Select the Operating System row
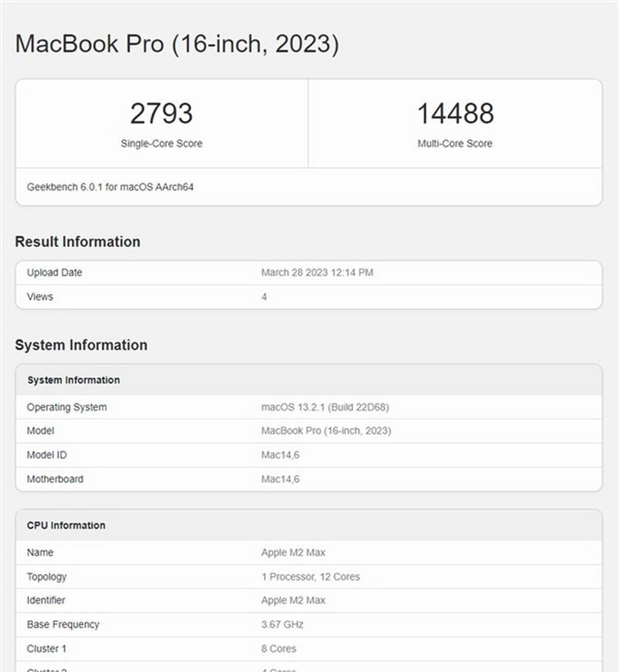Viewport: 619px width, 672px height. tap(309, 407)
